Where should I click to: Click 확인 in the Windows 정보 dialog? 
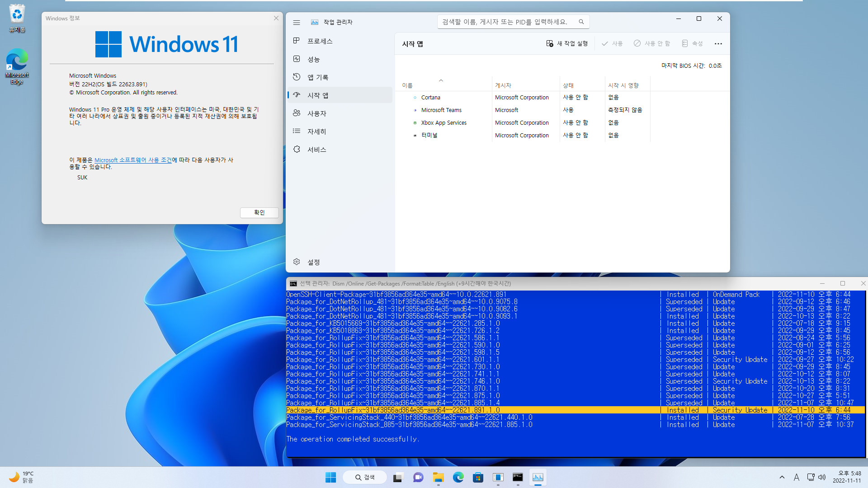[259, 212]
